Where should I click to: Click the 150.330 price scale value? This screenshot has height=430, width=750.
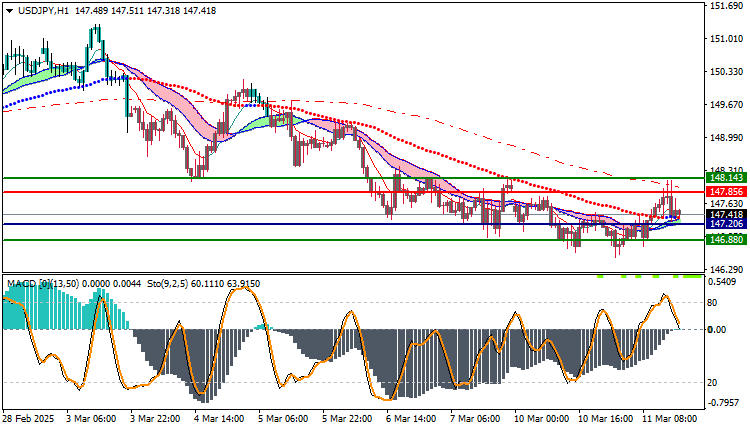727,72
